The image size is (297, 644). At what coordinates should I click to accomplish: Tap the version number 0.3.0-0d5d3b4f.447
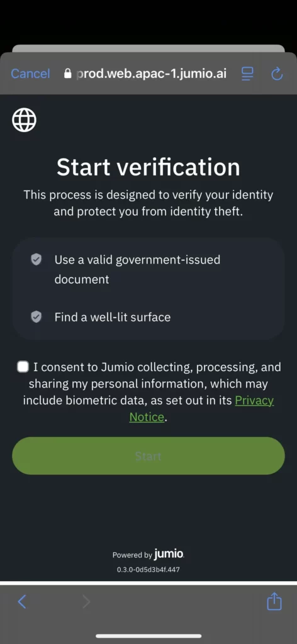tap(148, 570)
